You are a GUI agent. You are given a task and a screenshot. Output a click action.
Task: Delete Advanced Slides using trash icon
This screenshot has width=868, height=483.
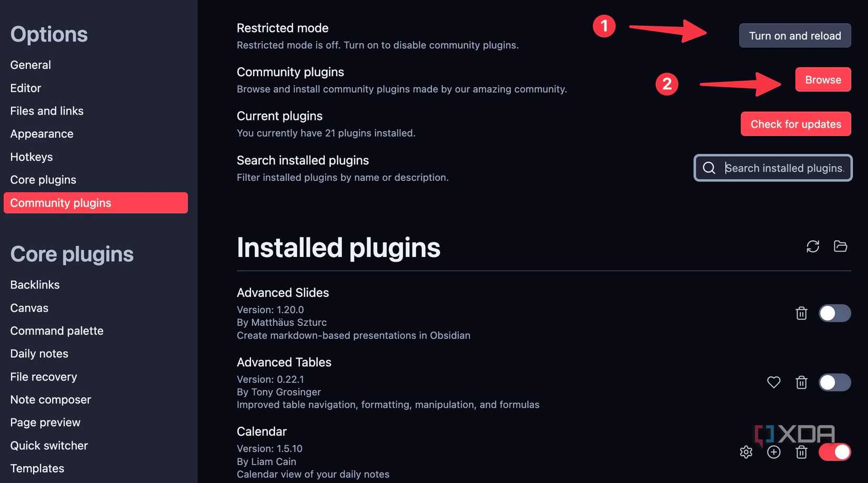pyautogui.click(x=801, y=313)
